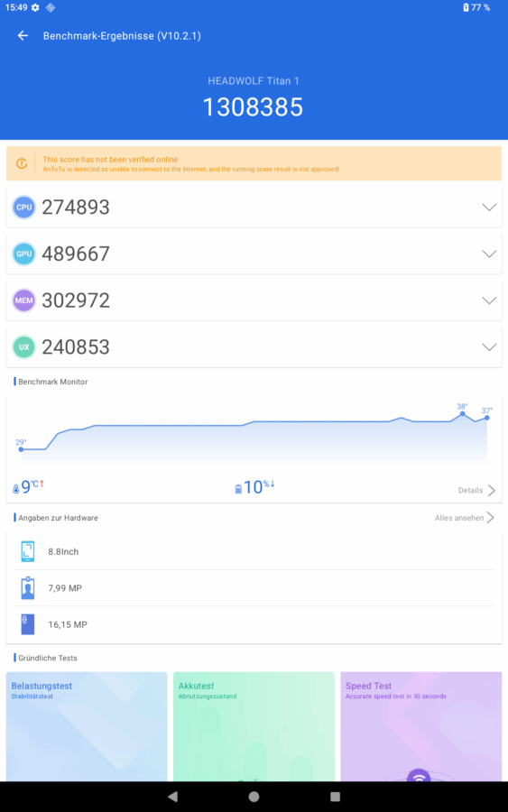Tap the 38° peak point on temperature graph

coord(462,414)
